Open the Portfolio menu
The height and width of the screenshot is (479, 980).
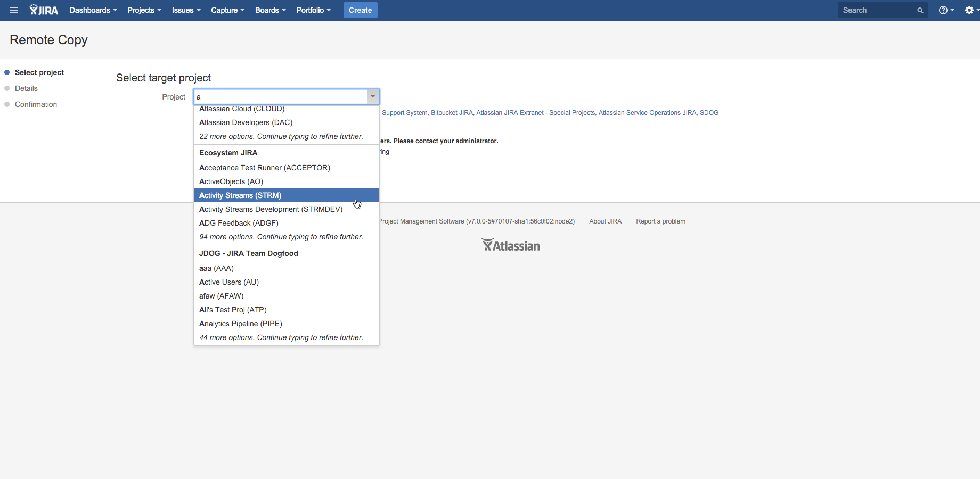(x=313, y=10)
